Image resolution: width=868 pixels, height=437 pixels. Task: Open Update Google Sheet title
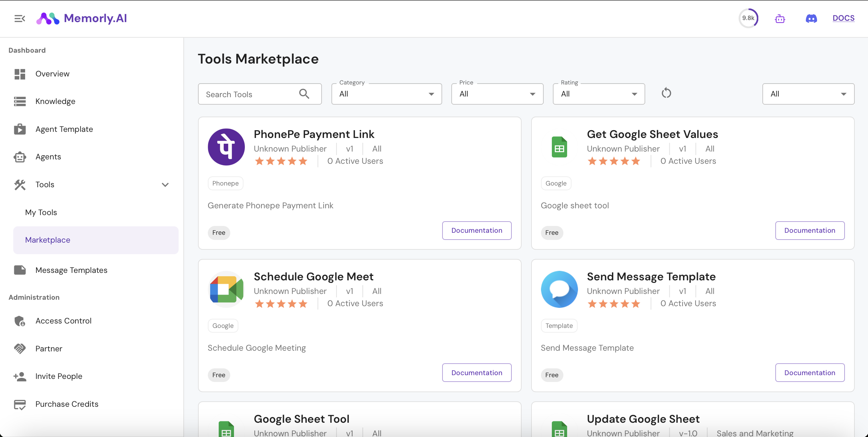click(643, 419)
